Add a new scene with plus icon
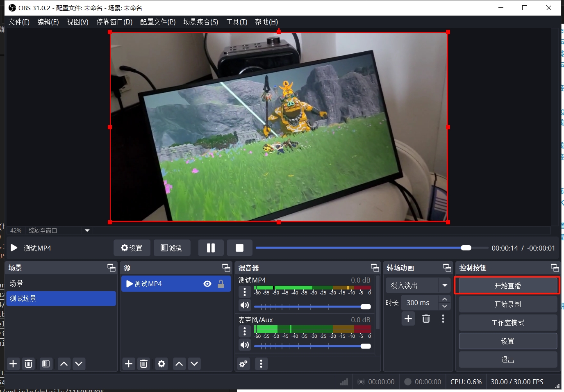This screenshot has width=564, height=392. pos(13,364)
